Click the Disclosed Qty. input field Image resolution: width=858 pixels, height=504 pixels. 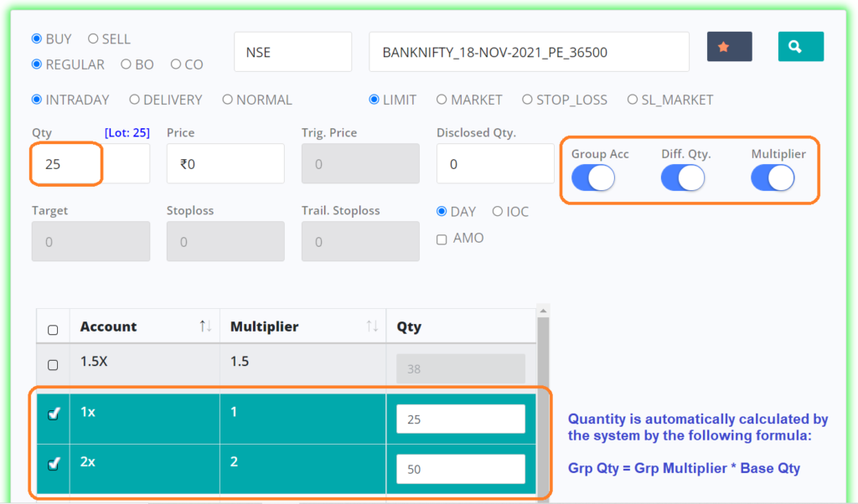pyautogui.click(x=495, y=164)
